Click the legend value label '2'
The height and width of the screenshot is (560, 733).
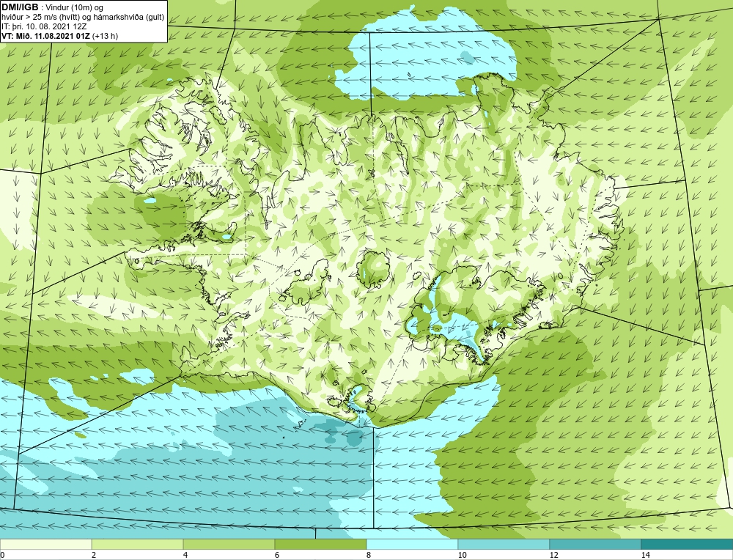coord(94,555)
